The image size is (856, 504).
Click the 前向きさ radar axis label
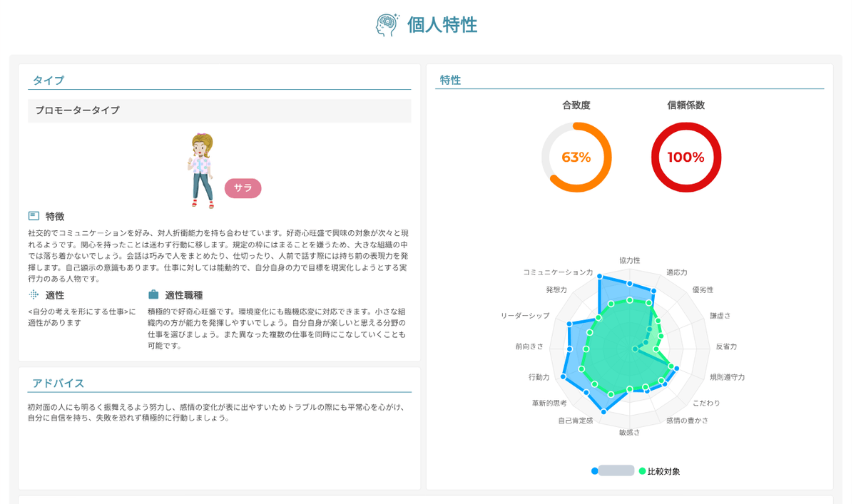click(x=529, y=346)
